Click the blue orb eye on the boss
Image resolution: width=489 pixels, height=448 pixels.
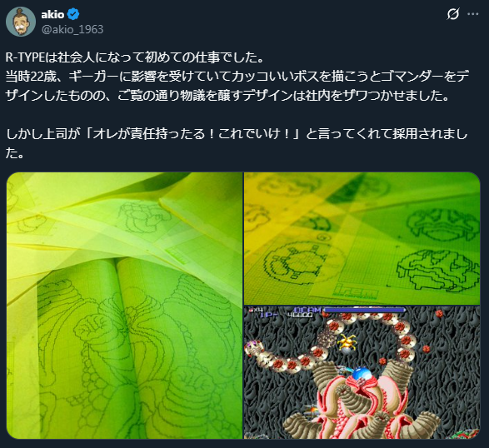(x=361, y=373)
